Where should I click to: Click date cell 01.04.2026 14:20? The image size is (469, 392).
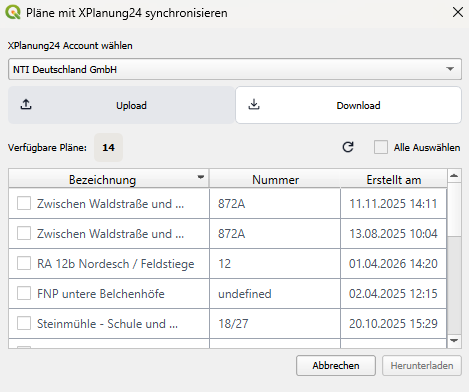click(x=393, y=263)
